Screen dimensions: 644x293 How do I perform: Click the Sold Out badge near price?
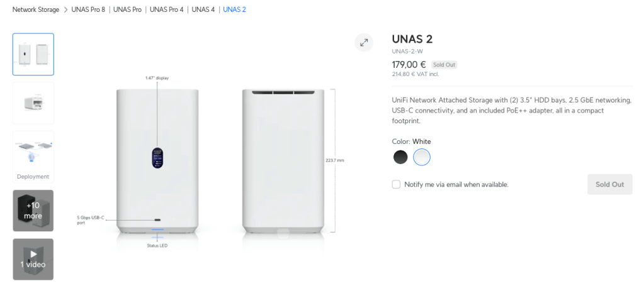pos(444,65)
